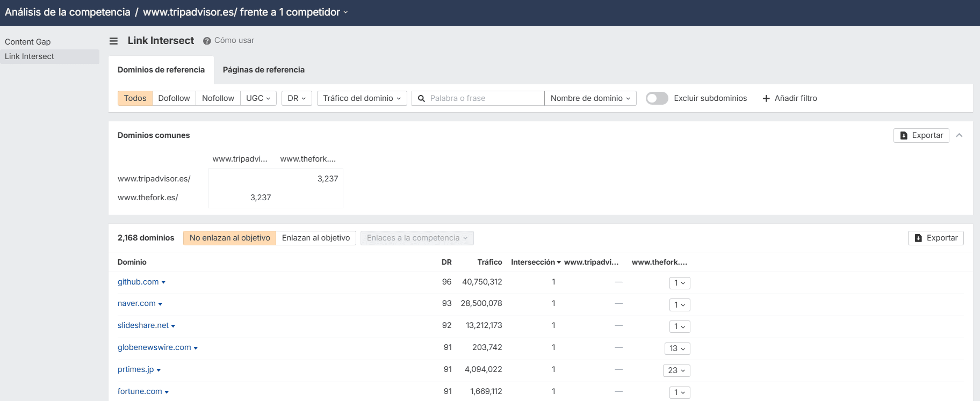Select the Dofollow link filter
980x401 pixels.
click(174, 98)
